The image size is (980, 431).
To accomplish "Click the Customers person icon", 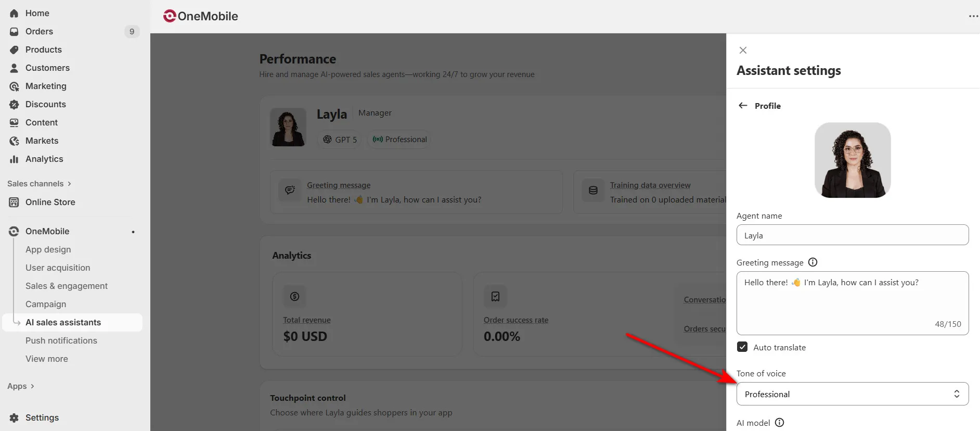I will [x=14, y=68].
